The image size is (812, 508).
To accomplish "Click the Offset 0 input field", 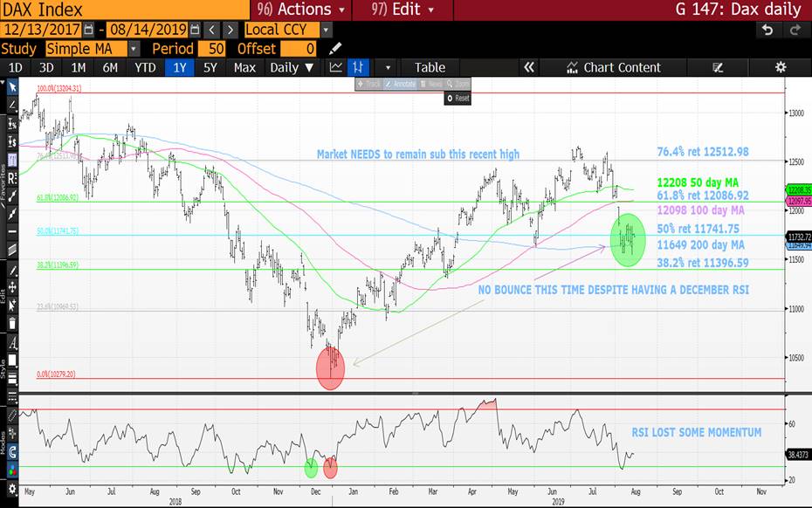I will click(x=298, y=49).
